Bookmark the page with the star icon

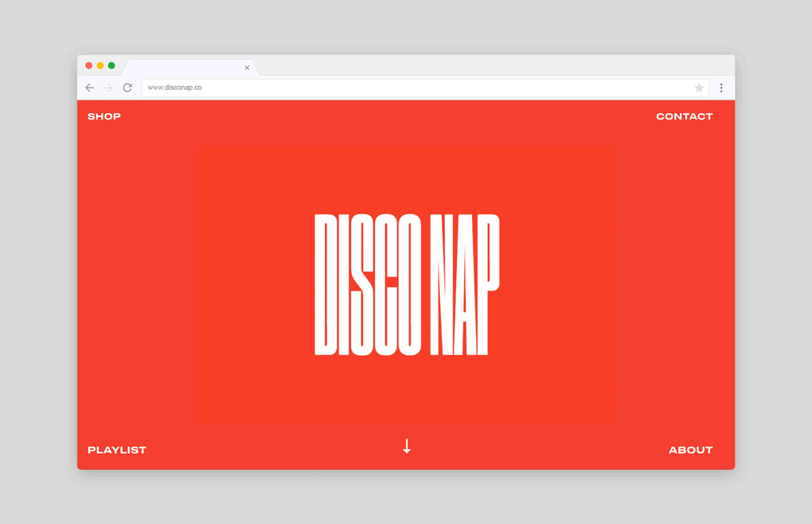tap(699, 88)
